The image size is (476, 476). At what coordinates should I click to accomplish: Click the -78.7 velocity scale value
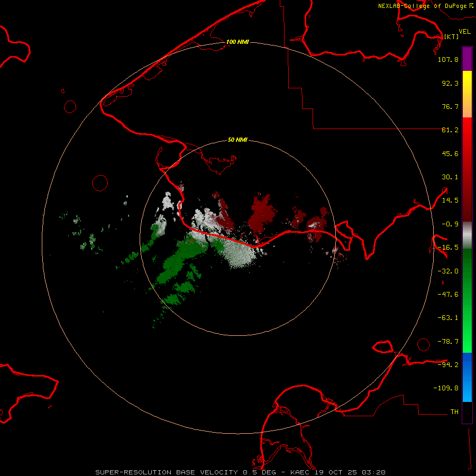tap(448, 342)
